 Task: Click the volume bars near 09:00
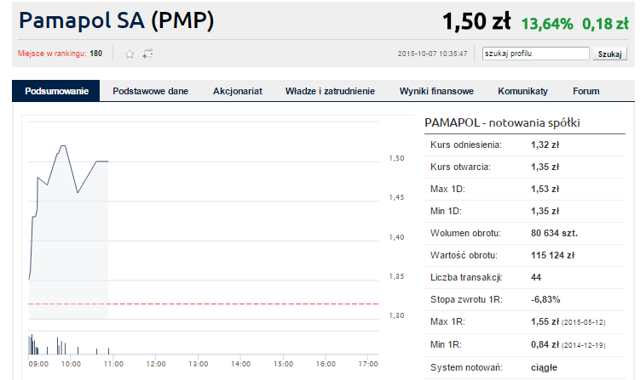(33, 344)
